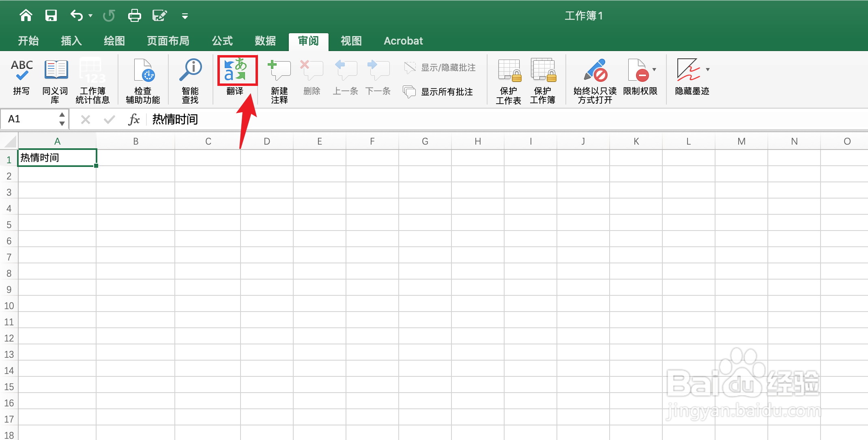Open the Undo history dropdown arrow
868x440 pixels.
90,15
